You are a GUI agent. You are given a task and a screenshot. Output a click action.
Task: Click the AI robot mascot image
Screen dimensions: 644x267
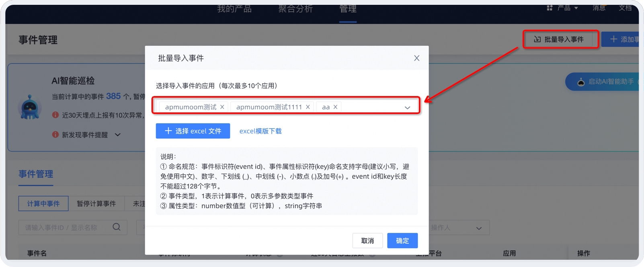[x=30, y=107]
